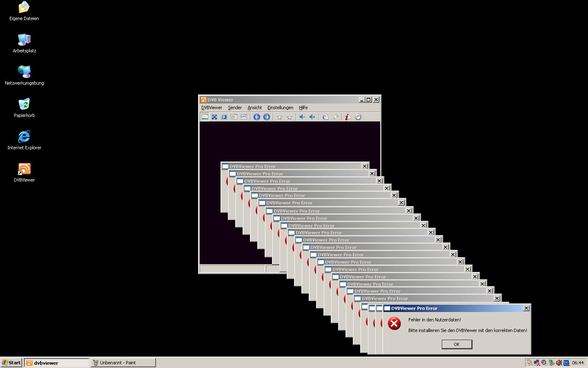
Task: Click the blue window tray icon
Action: click(566, 363)
